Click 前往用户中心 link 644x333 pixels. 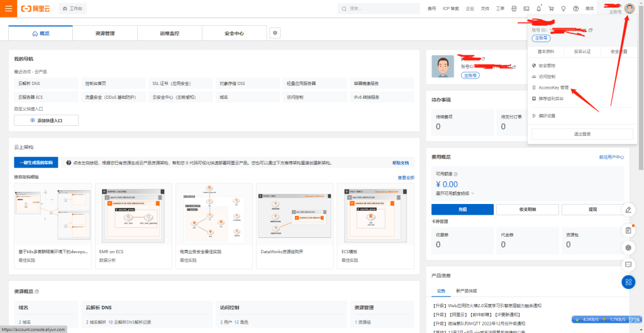[611, 157]
